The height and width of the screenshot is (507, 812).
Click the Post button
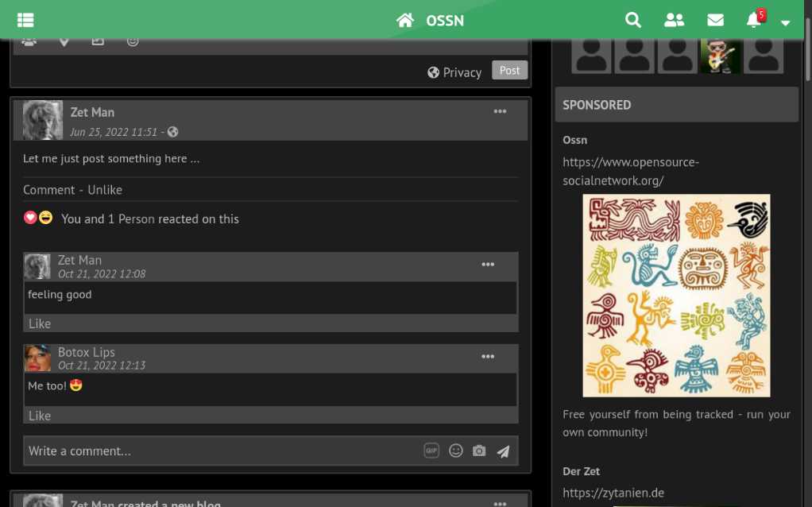[509, 71]
